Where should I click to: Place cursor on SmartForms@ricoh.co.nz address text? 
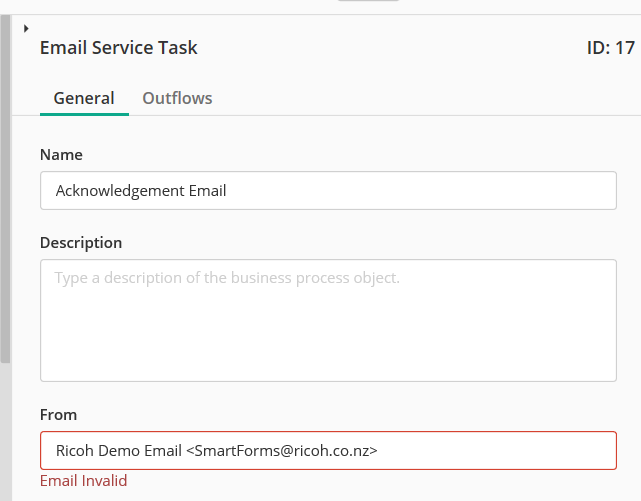(x=282, y=451)
